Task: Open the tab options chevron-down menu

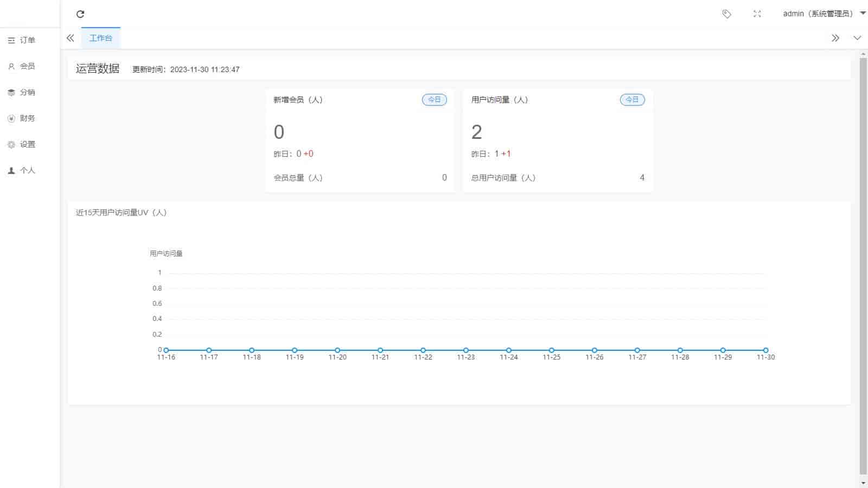Action: (857, 38)
